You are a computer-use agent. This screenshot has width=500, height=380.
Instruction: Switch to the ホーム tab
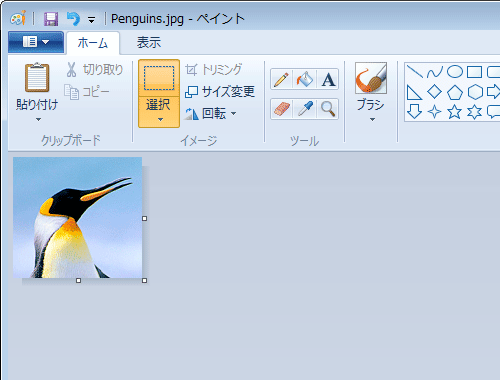click(x=93, y=43)
